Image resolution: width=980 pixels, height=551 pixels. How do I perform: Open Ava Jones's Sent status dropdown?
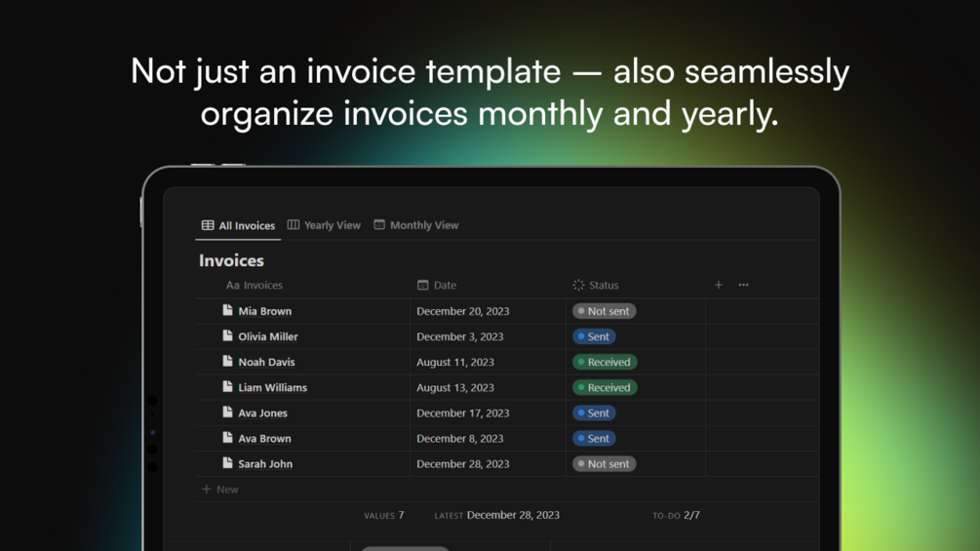[594, 413]
